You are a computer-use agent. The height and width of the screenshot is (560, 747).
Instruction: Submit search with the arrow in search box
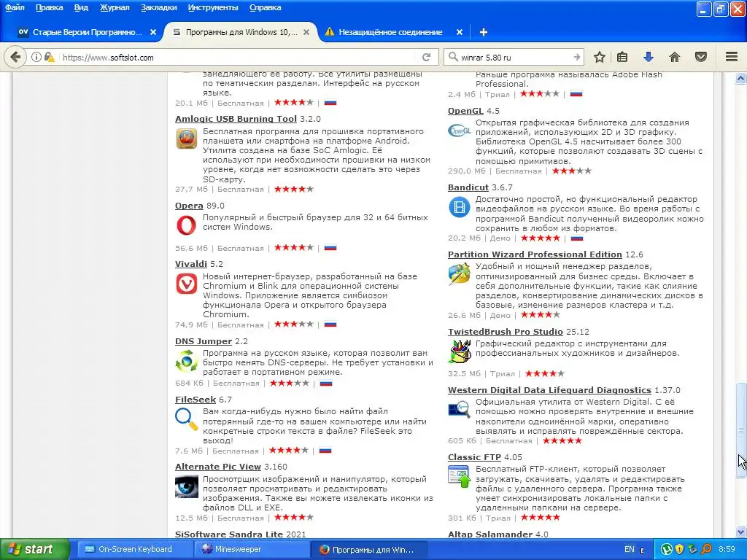pyautogui.click(x=577, y=57)
